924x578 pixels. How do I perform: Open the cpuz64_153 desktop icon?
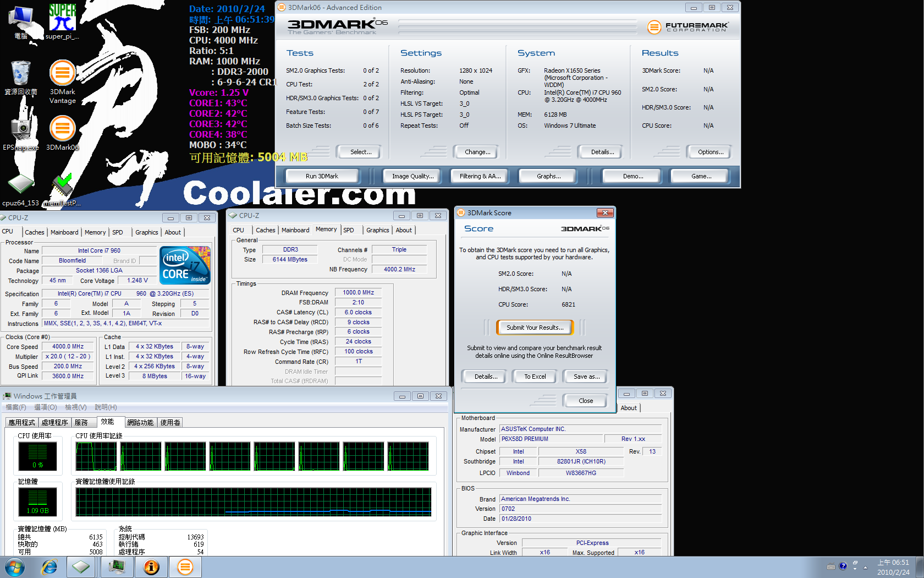tap(21, 189)
